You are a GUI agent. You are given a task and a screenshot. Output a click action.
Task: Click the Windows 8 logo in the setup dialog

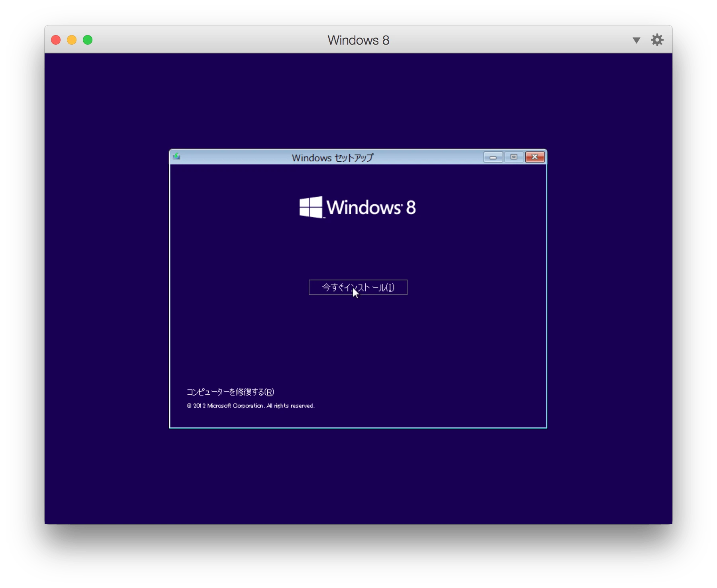pyautogui.click(x=357, y=207)
